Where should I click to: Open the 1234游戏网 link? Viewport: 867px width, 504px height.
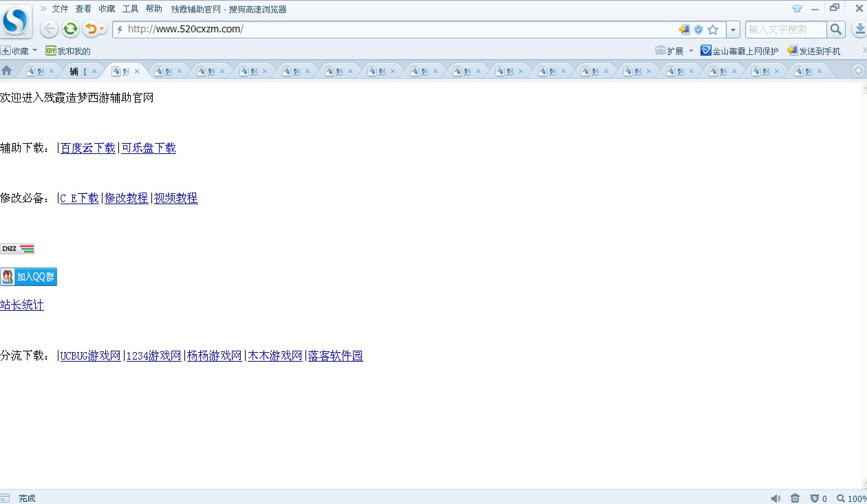click(154, 356)
